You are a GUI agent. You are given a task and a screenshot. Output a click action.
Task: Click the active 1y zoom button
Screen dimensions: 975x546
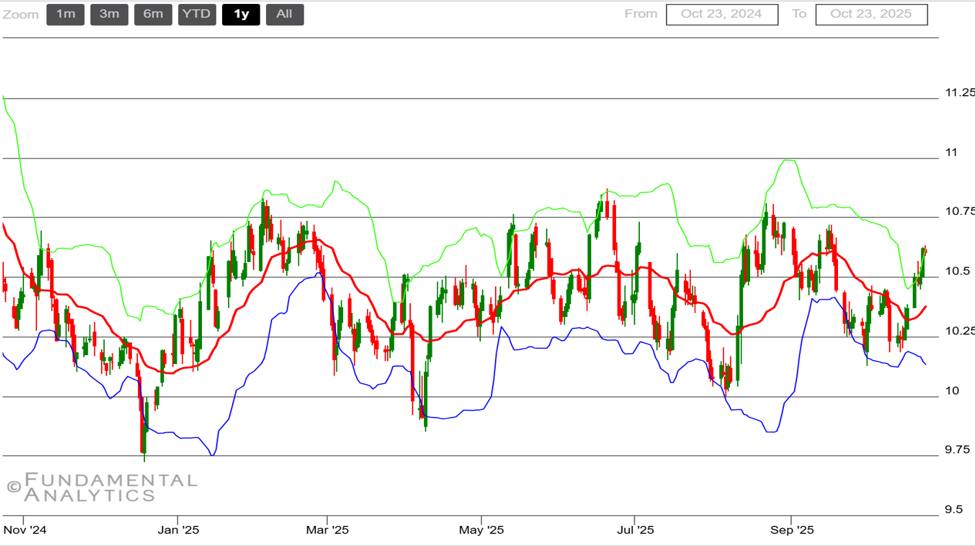241,14
